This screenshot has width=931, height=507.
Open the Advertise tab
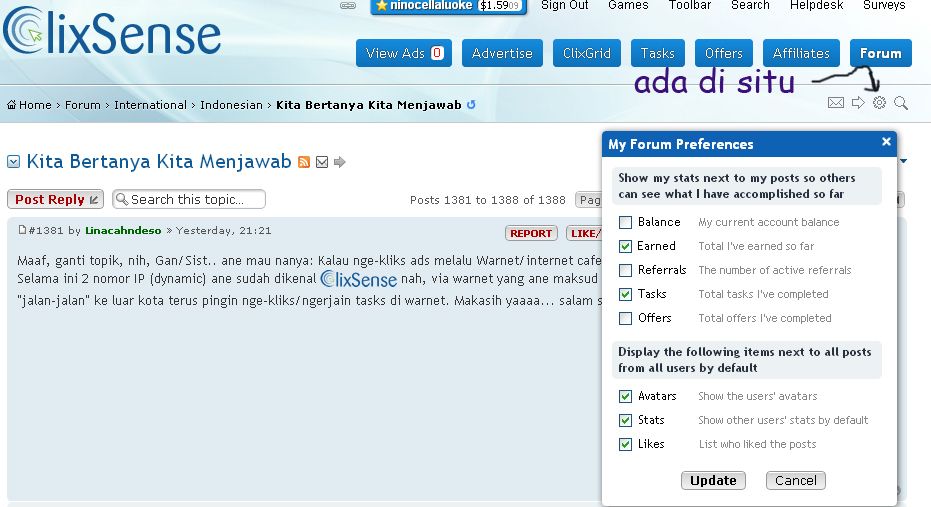tap(502, 53)
